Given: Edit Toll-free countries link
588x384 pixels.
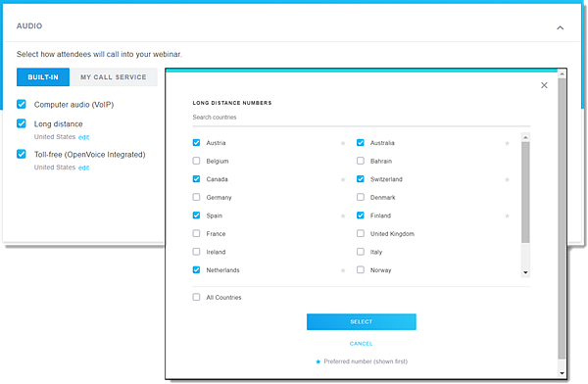Looking at the screenshot, I should (x=83, y=168).
